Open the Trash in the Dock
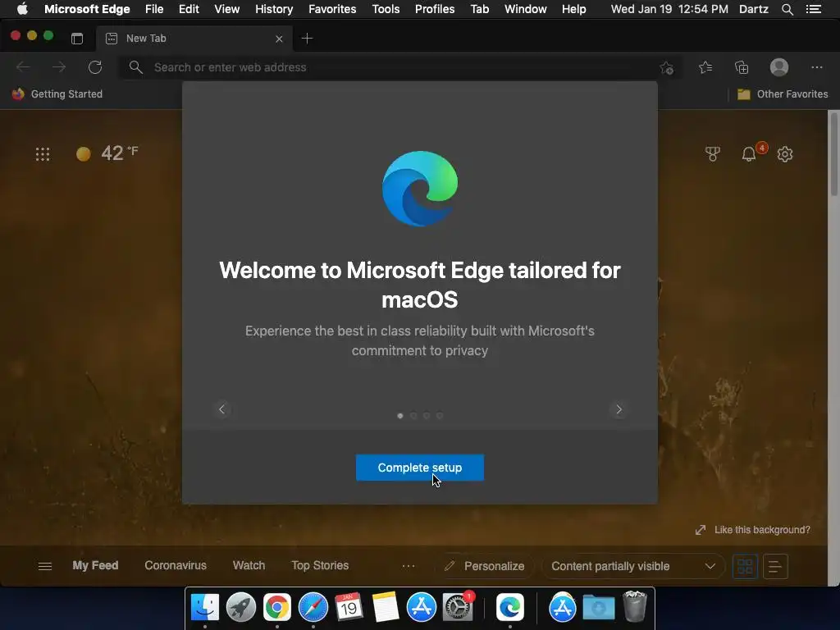This screenshot has width=840, height=630. [635, 606]
